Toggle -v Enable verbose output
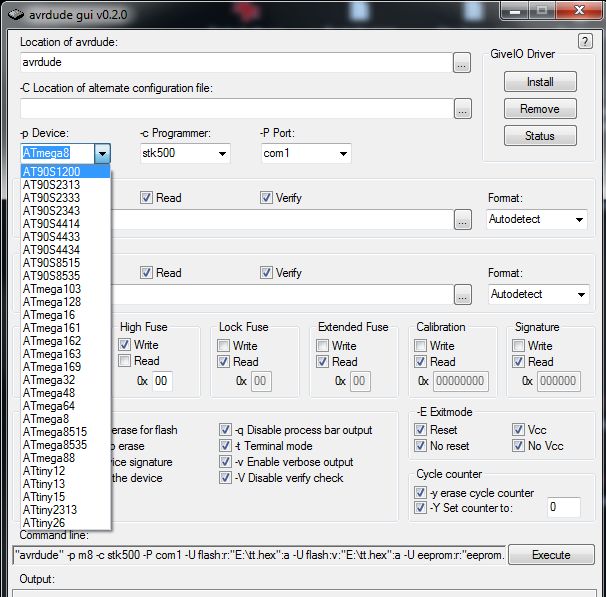 tap(225, 461)
